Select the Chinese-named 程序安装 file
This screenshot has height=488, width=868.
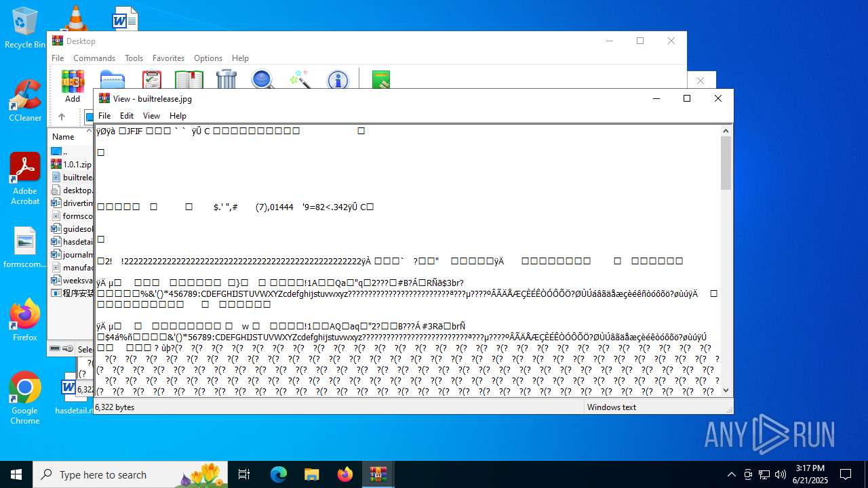(72, 293)
